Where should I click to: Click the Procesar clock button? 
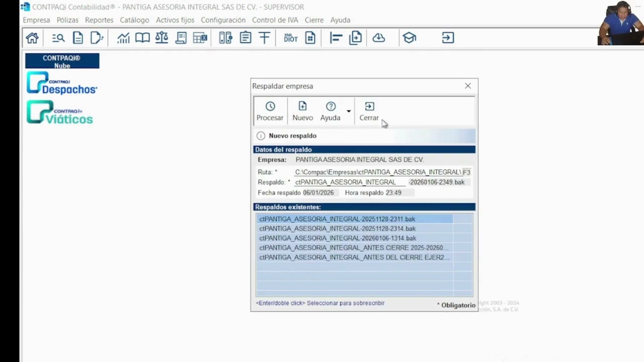point(270,111)
